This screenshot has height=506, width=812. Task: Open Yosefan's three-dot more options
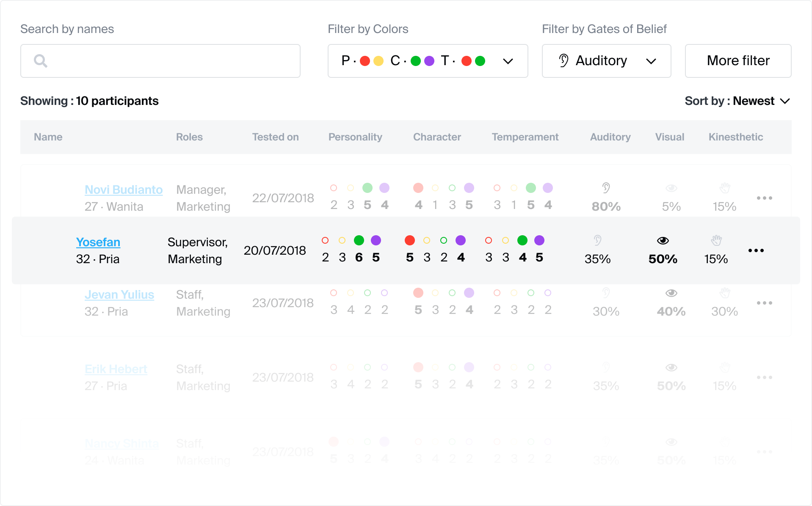click(756, 250)
